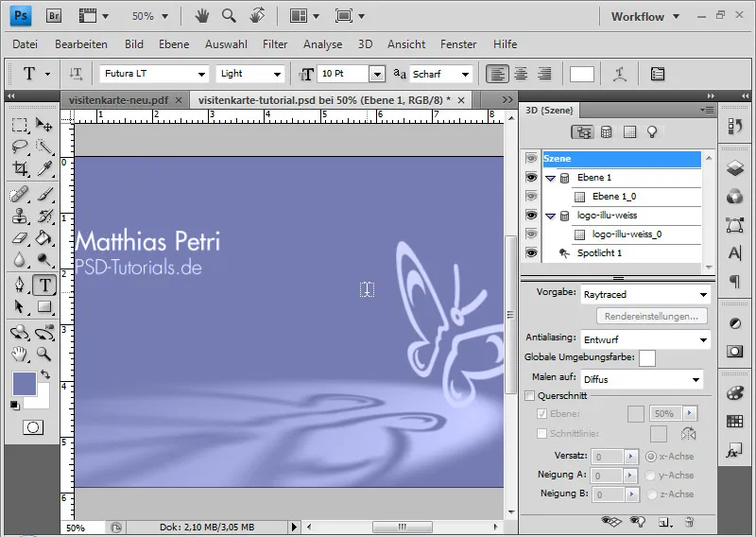Image resolution: width=756 pixels, height=537 pixels.
Task: Select the Eyedropper tool
Action: point(44,168)
